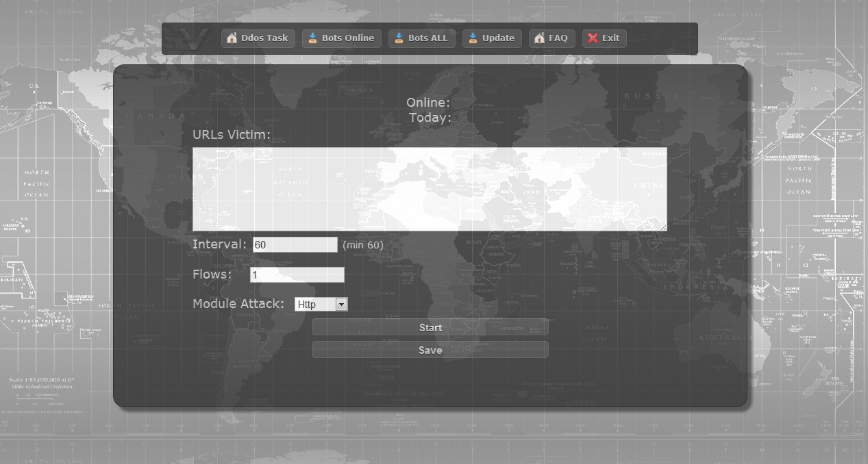Screen dimensions: 868x464
Task: Click the arrow on the Http selector
Action: pos(340,304)
